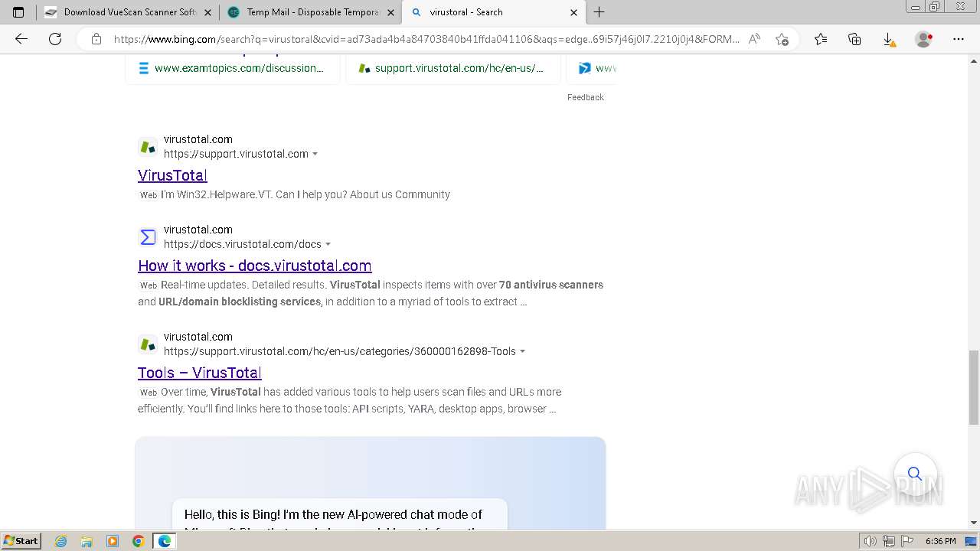Add this page to favorites star

pos(782,39)
